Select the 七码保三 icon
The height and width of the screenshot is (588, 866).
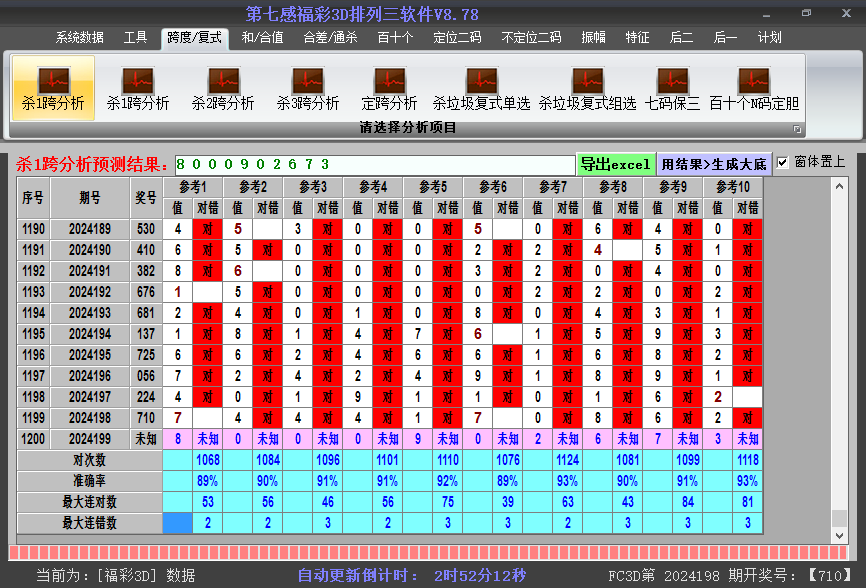pyautogui.click(x=672, y=88)
